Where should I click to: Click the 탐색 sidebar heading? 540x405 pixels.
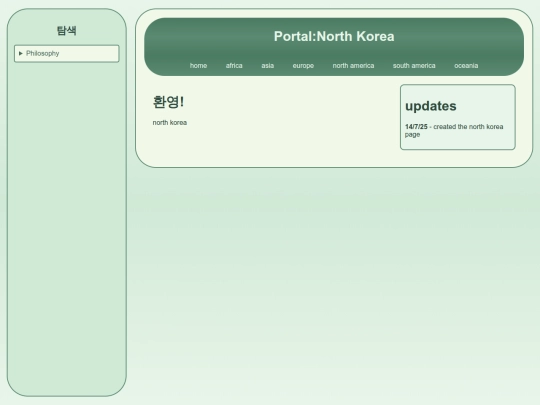[66, 30]
